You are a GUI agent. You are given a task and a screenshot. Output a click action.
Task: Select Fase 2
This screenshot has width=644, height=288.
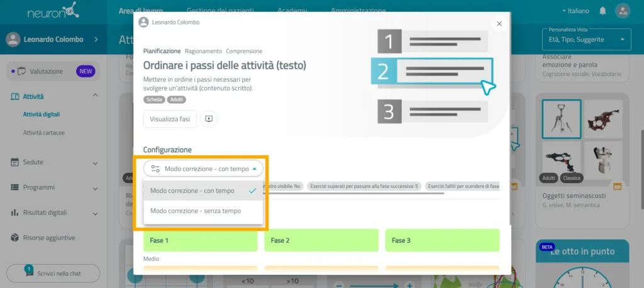321,240
